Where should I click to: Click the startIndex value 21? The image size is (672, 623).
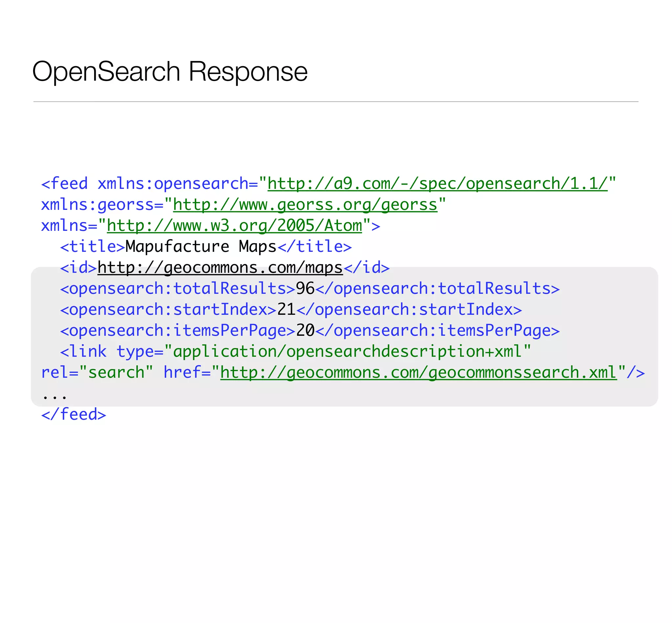286,310
